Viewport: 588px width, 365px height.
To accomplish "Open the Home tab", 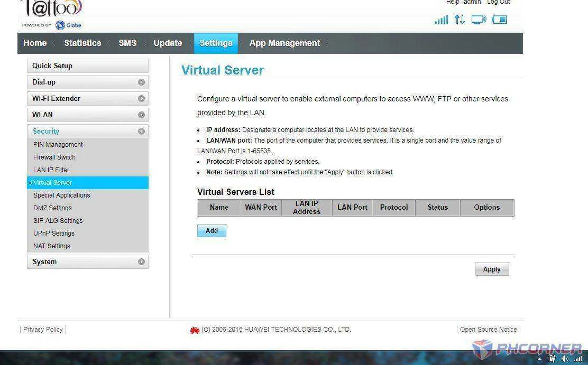I will (x=35, y=43).
